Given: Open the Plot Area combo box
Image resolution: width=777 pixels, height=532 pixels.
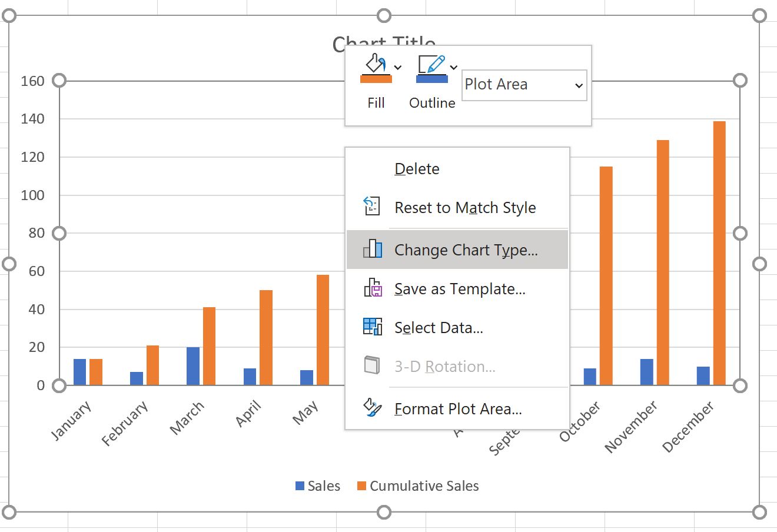Looking at the screenshot, I should tap(523, 85).
